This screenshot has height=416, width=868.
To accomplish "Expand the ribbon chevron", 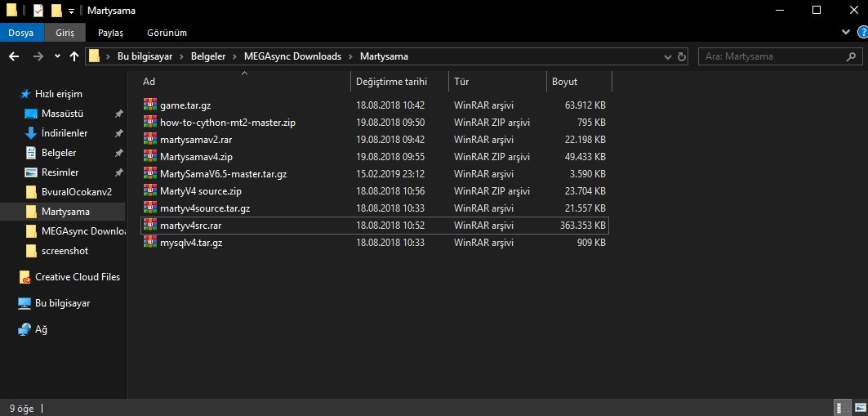I will point(845,32).
